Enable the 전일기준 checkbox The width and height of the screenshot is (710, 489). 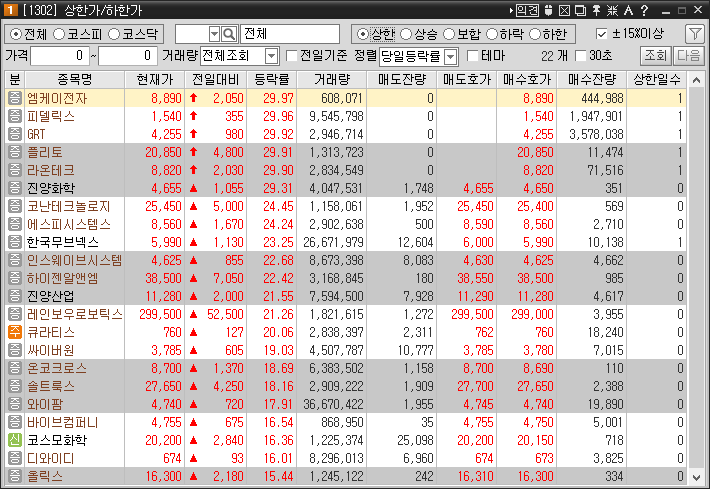[x=292, y=56]
